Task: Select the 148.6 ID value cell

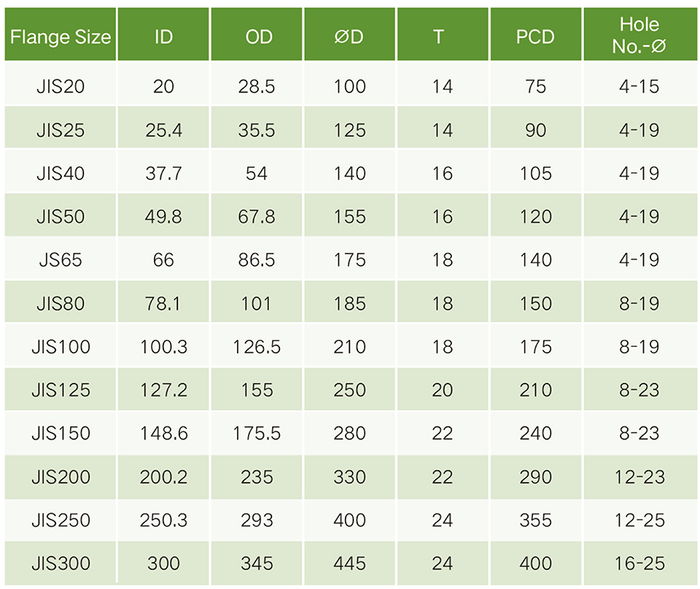Action: click(x=164, y=433)
